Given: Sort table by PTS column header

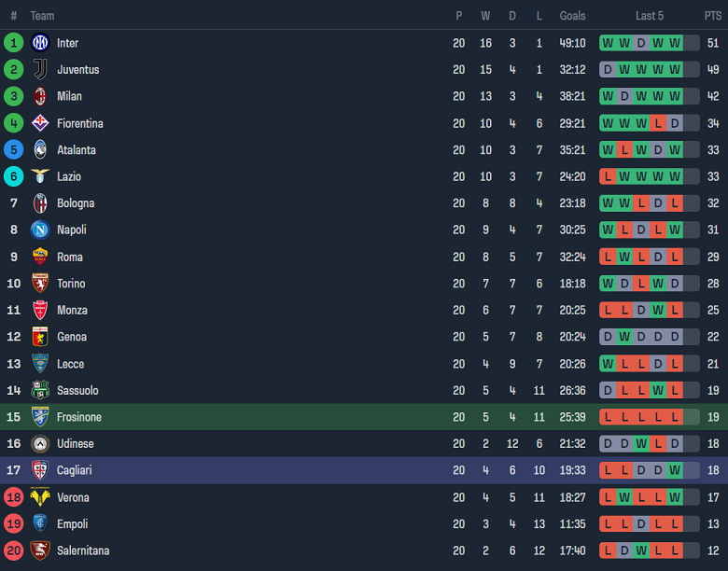Looking at the screenshot, I should (x=712, y=16).
